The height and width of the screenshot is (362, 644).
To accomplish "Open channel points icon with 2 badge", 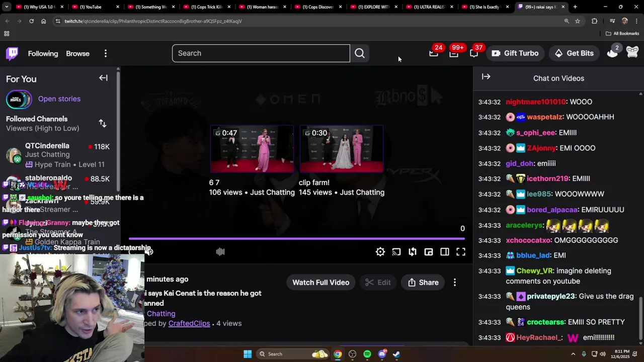I will coord(612,53).
